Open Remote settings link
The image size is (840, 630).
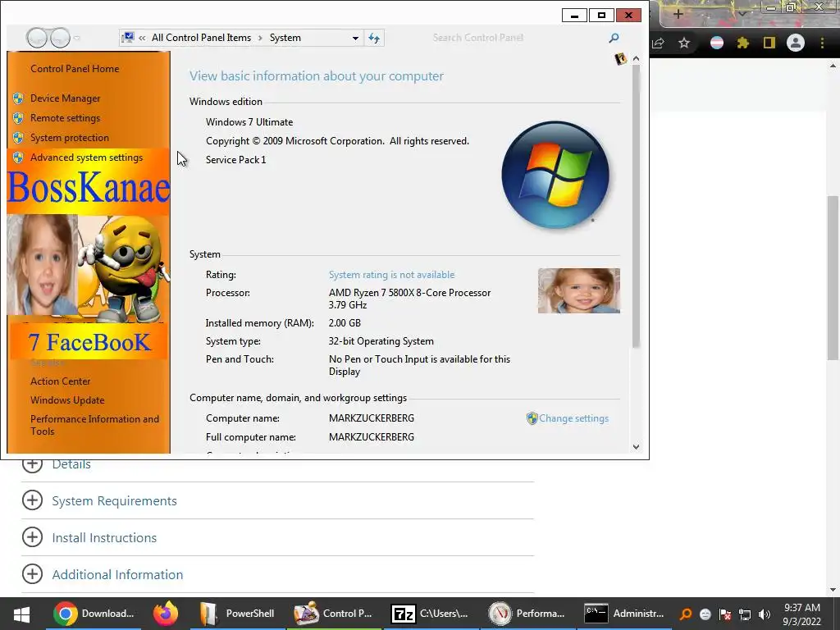pyautogui.click(x=65, y=118)
